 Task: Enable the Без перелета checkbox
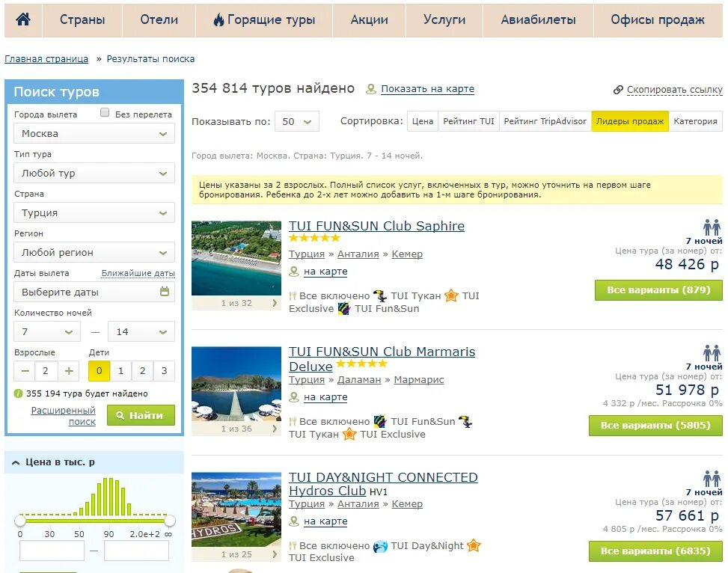105,112
